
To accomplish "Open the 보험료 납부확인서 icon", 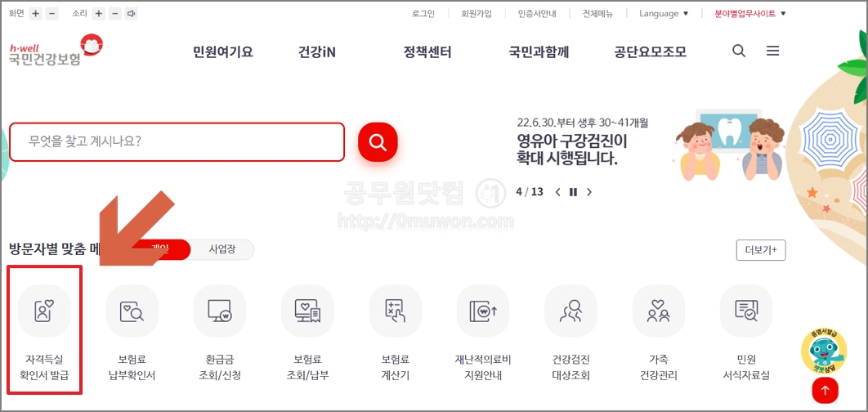I will (x=132, y=311).
